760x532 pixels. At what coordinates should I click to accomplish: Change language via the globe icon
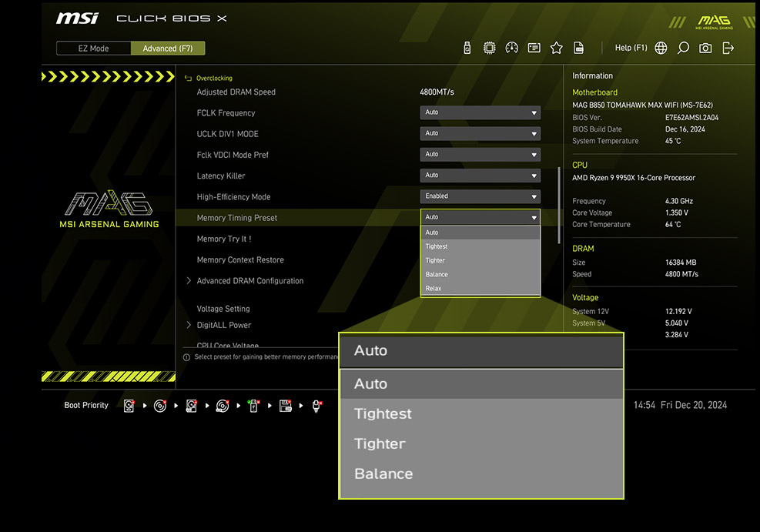[660, 47]
